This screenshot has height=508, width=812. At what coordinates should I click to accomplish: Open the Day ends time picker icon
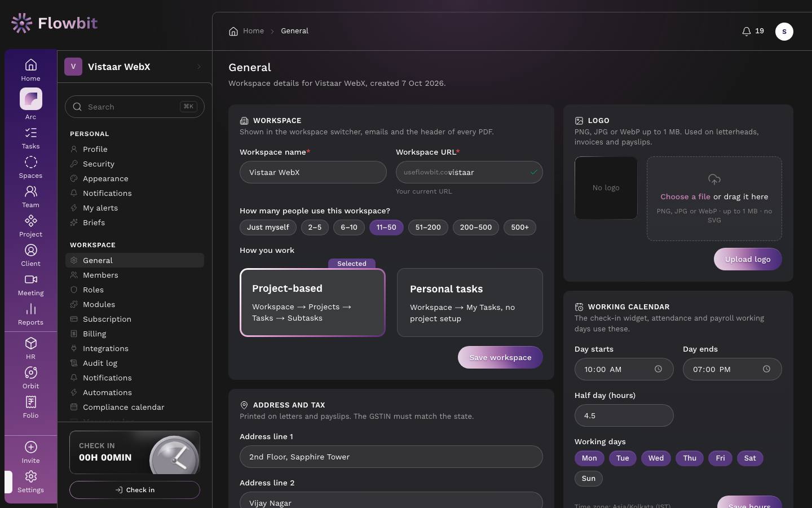[x=766, y=369]
